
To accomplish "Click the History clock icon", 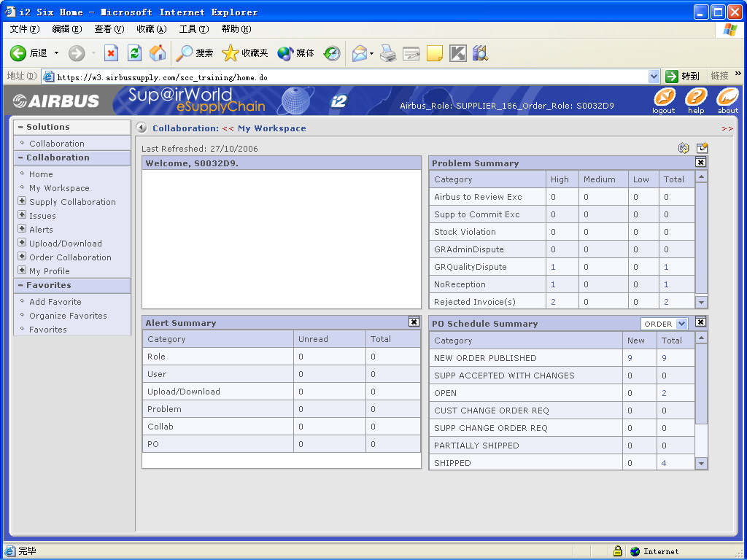I will point(332,53).
